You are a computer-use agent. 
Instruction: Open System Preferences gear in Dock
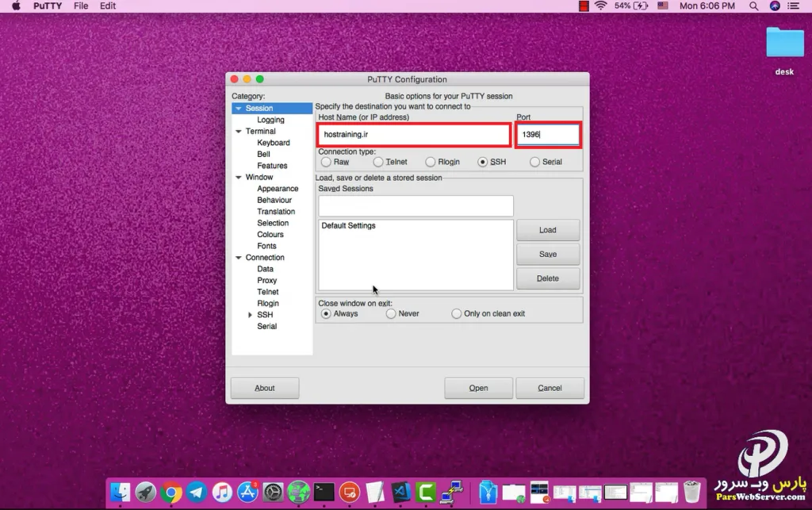tap(273, 492)
